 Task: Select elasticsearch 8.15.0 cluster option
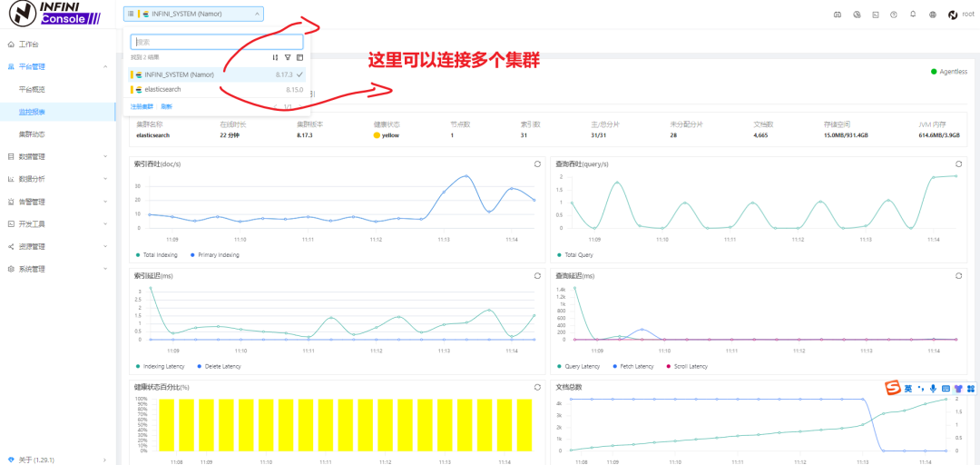[217, 90]
